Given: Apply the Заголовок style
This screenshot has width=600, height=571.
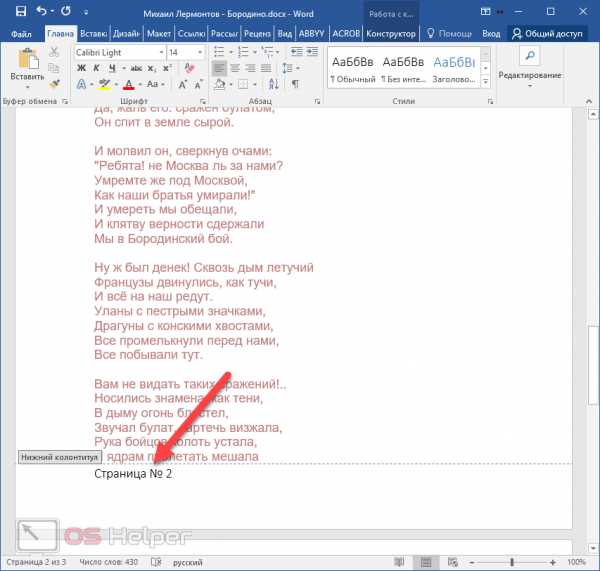Looking at the screenshot, I should (454, 69).
